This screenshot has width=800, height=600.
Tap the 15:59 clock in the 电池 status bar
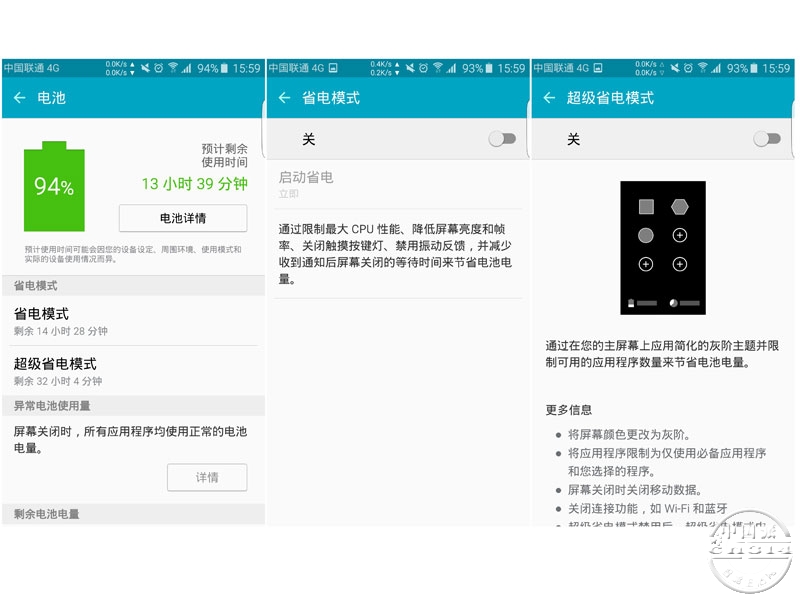[x=246, y=68]
